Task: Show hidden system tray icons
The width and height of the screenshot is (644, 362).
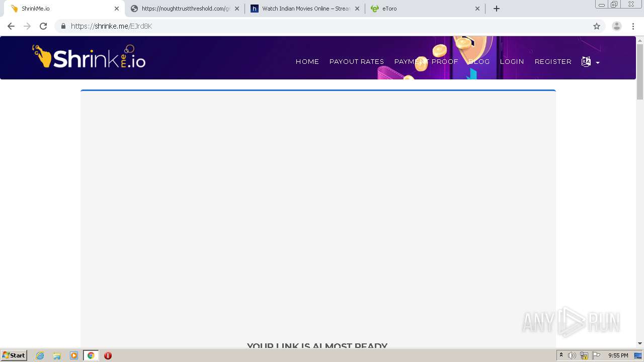Action: pyautogui.click(x=561, y=355)
